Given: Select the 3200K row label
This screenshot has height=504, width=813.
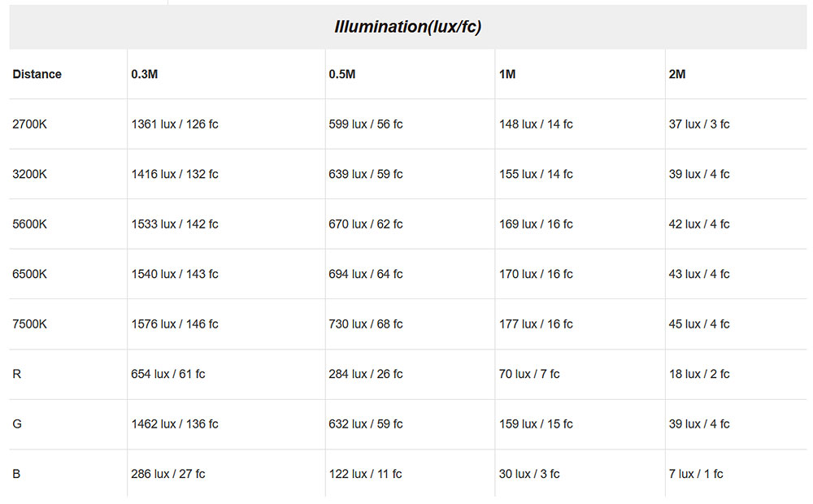Looking at the screenshot, I should (29, 174).
